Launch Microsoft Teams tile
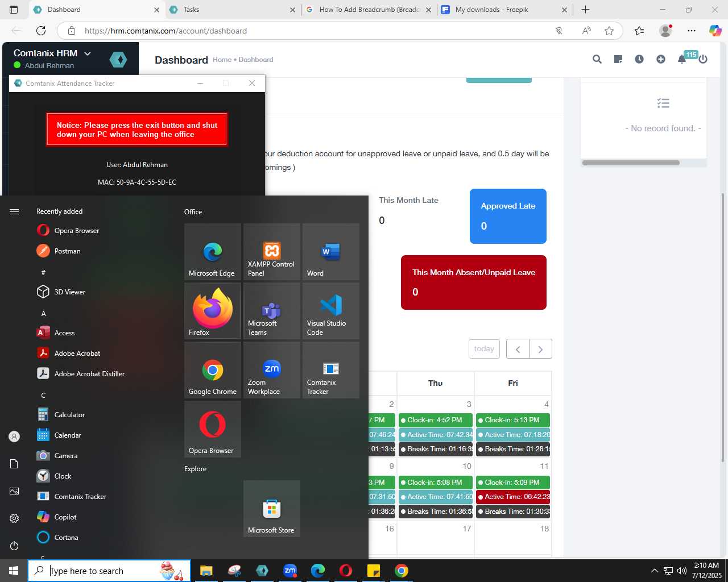Viewport: 728px width, 582px height. point(272,311)
